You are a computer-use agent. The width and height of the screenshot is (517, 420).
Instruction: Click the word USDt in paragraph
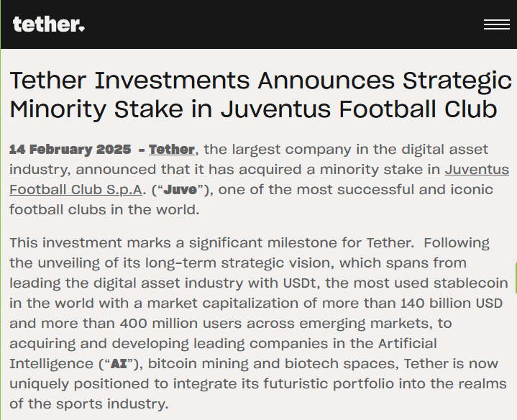(x=299, y=283)
